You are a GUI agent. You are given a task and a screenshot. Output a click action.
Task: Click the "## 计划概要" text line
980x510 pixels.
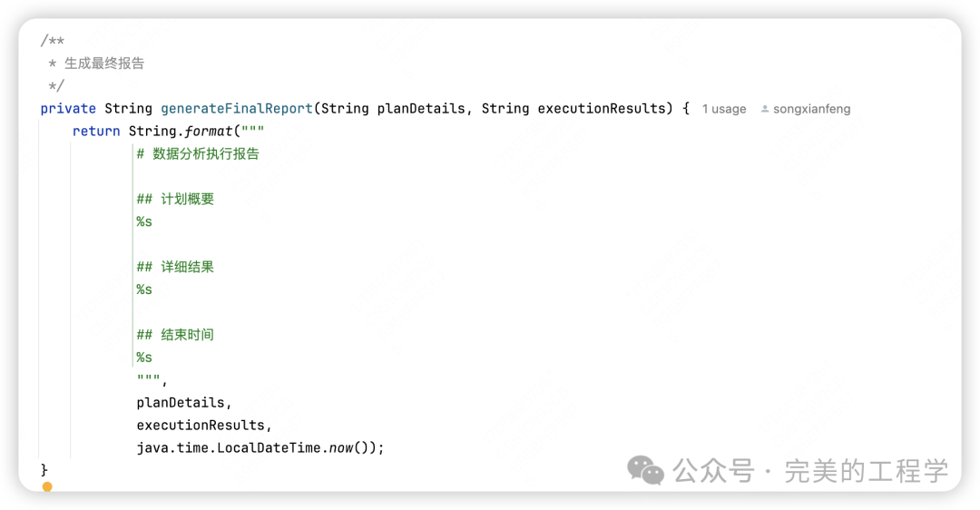(175, 200)
